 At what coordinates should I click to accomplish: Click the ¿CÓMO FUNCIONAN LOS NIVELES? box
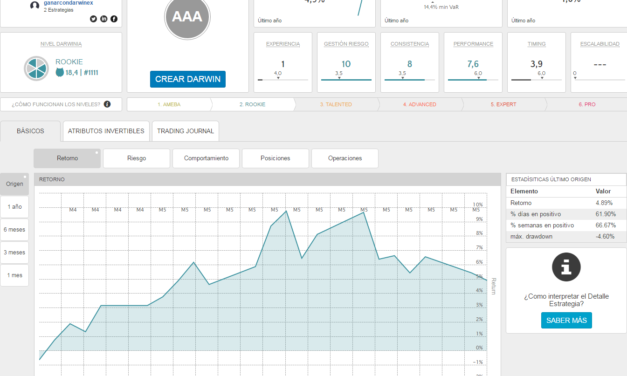(x=61, y=104)
